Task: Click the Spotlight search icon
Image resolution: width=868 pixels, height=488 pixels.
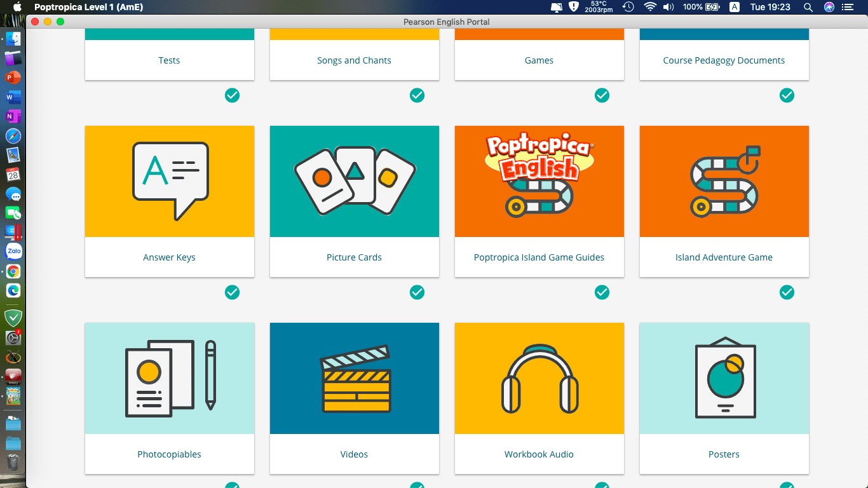Action: coord(808,7)
